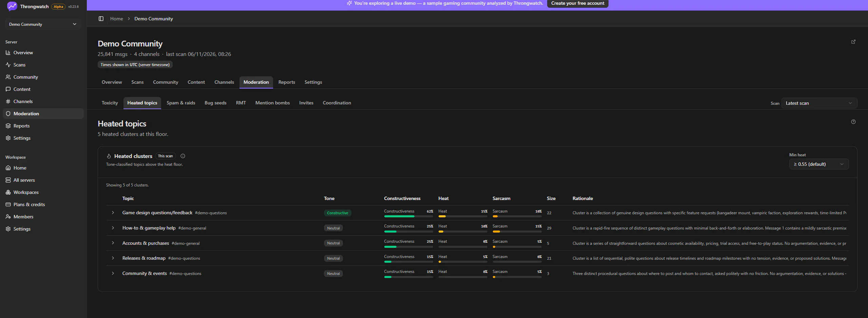
Task: Open the external link icon near the title
Action: pos(853,42)
